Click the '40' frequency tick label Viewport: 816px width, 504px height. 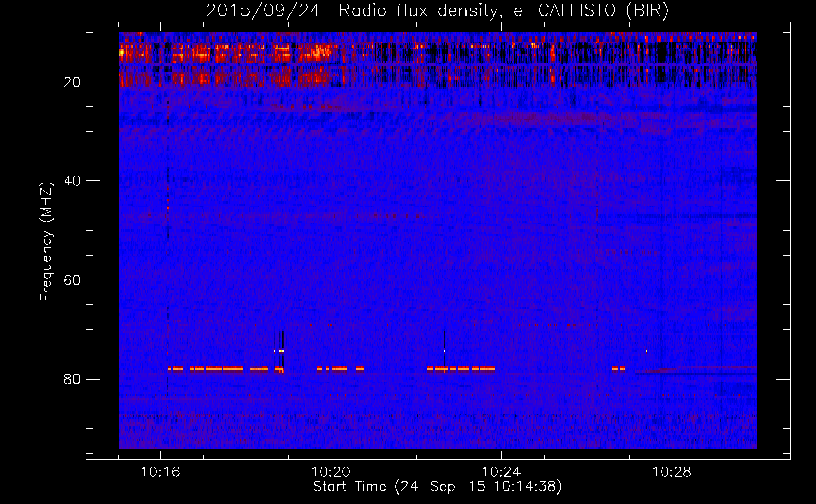(72, 181)
